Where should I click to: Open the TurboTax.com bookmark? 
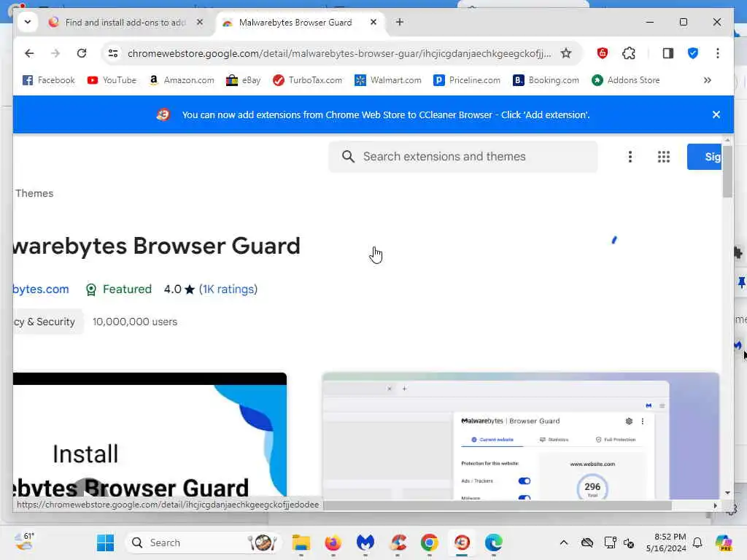307,80
